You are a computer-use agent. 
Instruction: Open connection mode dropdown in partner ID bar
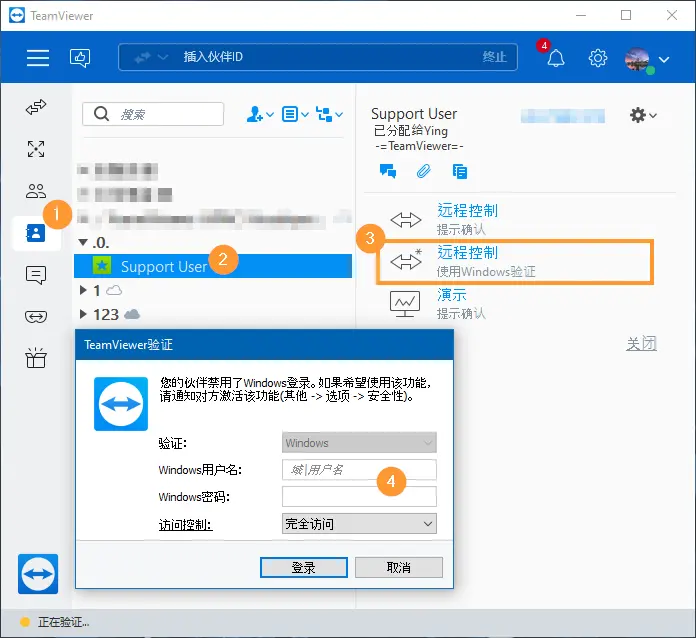click(x=150, y=57)
